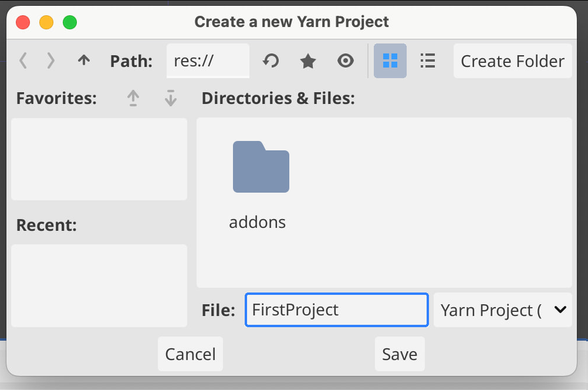Toggle hidden files visibility
The height and width of the screenshot is (390, 588).
pyautogui.click(x=346, y=60)
